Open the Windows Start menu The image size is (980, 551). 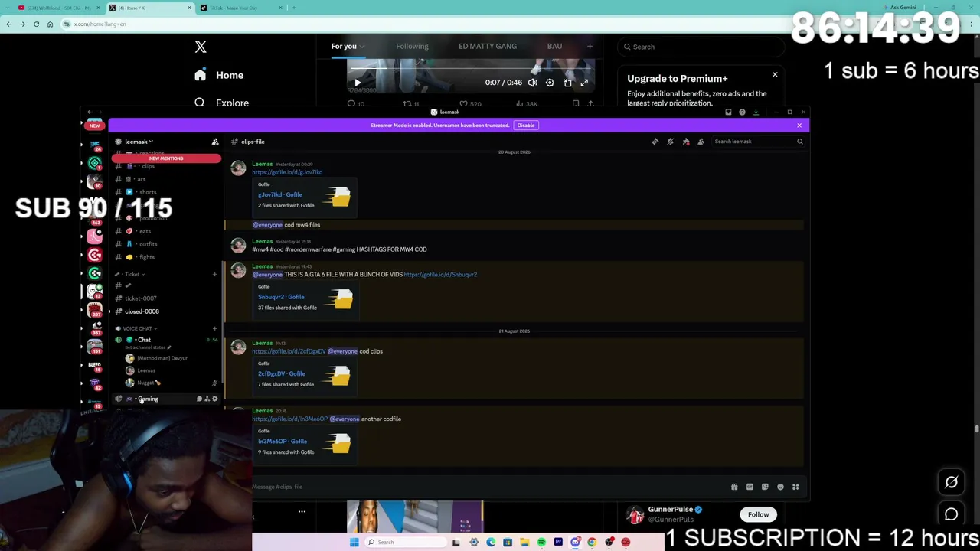coord(354,543)
